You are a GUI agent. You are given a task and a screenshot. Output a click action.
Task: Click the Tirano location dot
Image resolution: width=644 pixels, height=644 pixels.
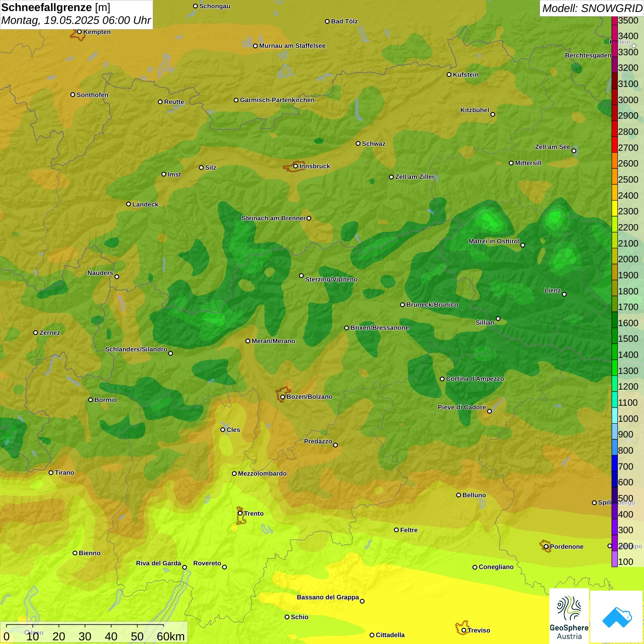click(51, 472)
